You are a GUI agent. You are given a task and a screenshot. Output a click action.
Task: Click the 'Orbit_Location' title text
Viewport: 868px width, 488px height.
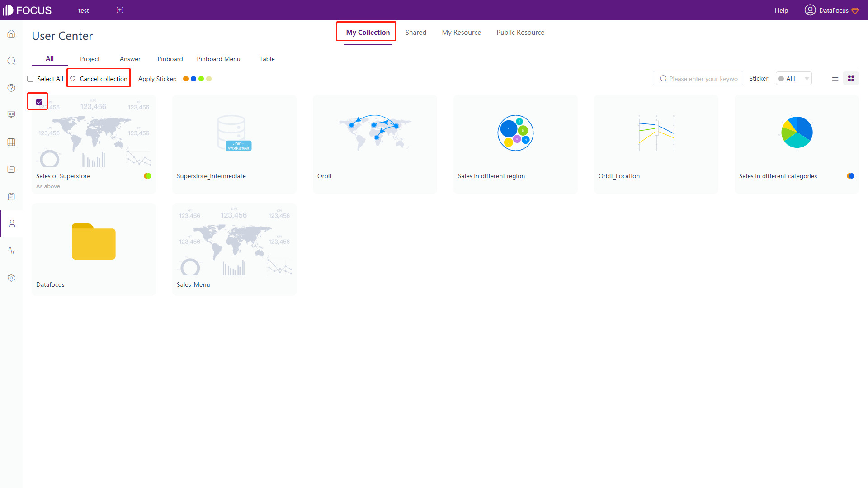coord(619,176)
